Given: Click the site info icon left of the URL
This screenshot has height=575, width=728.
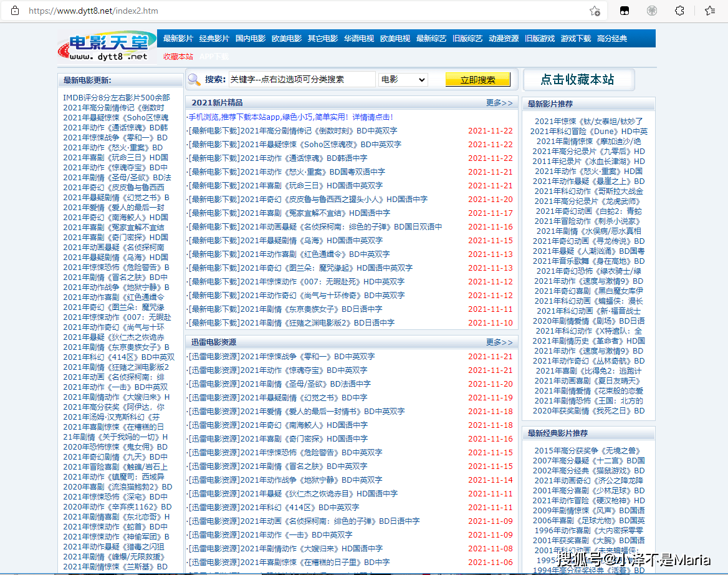Looking at the screenshot, I should pos(16,11).
